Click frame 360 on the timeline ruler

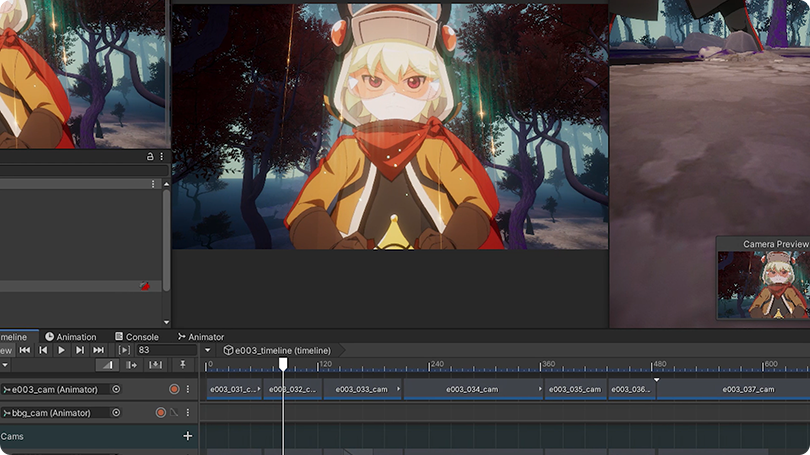click(x=549, y=364)
